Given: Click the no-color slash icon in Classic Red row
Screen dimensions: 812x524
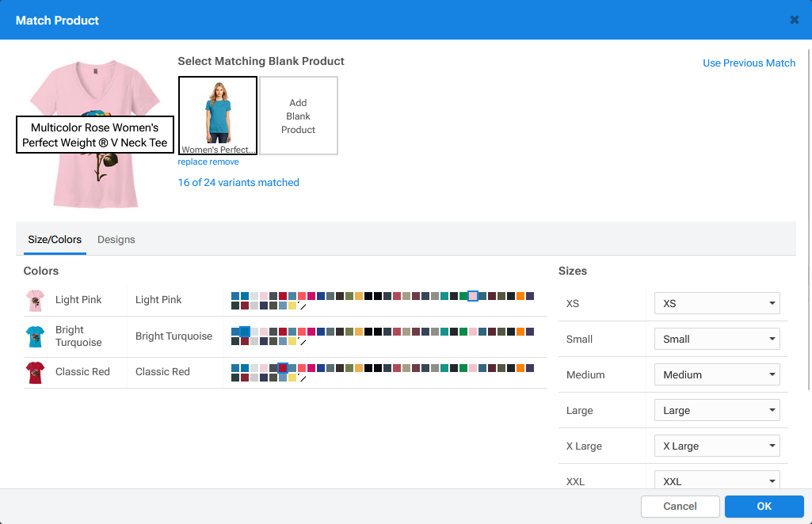Looking at the screenshot, I should tap(302, 378).
